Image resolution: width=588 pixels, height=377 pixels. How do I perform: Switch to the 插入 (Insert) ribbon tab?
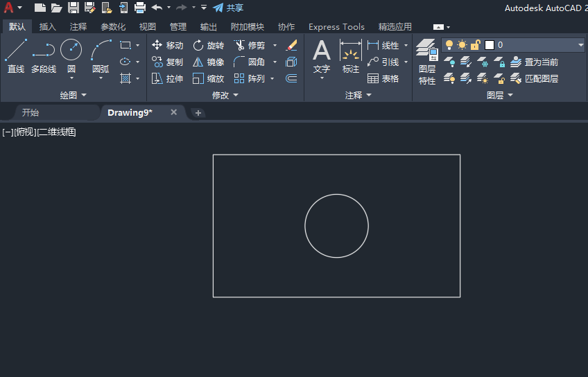tap(48, 26)
